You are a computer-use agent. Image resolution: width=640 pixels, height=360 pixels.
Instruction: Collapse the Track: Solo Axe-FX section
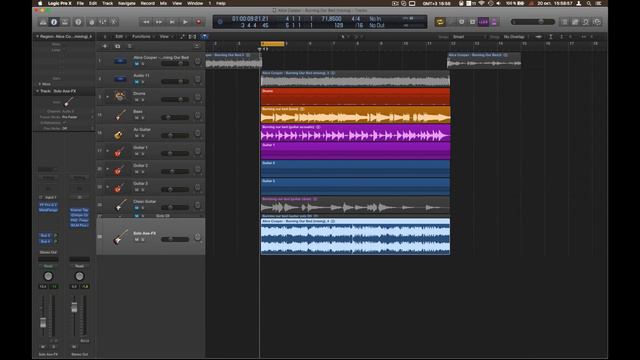[x=38, y=91]
